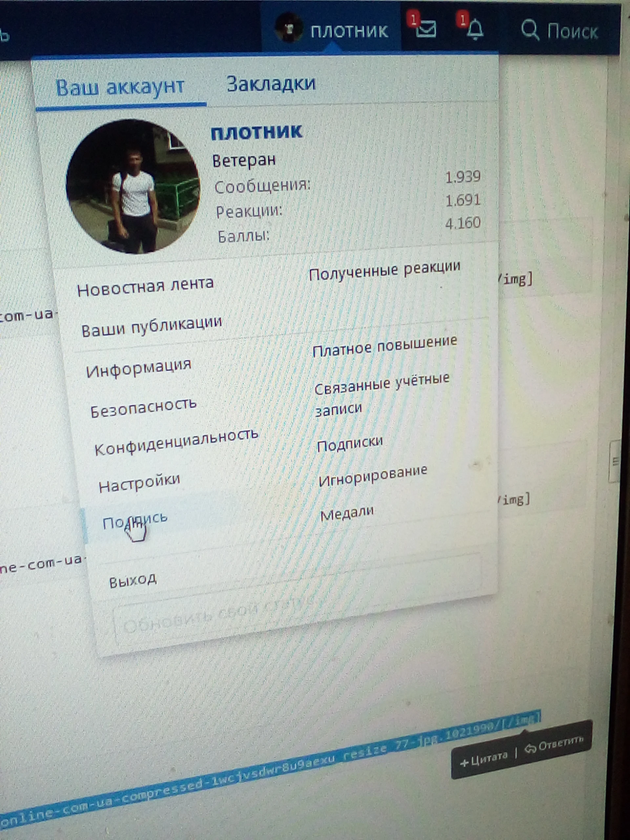Open the large round profile avatar

tap(133, 186)
